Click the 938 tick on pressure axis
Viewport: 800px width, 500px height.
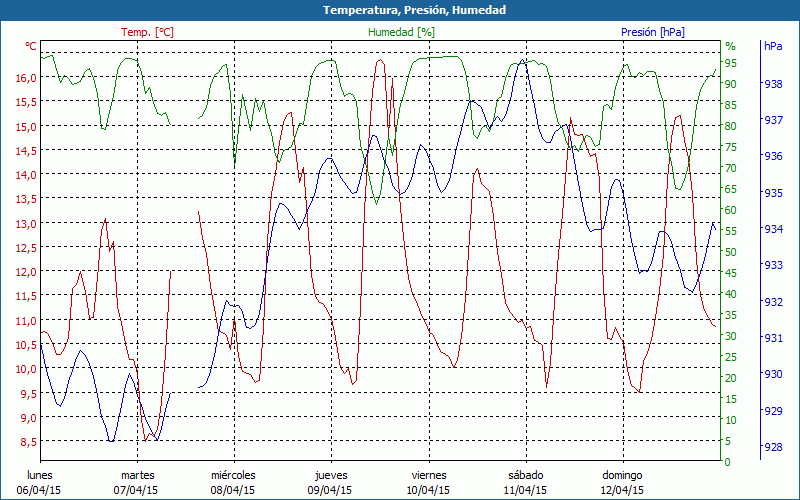coord(773,84)
